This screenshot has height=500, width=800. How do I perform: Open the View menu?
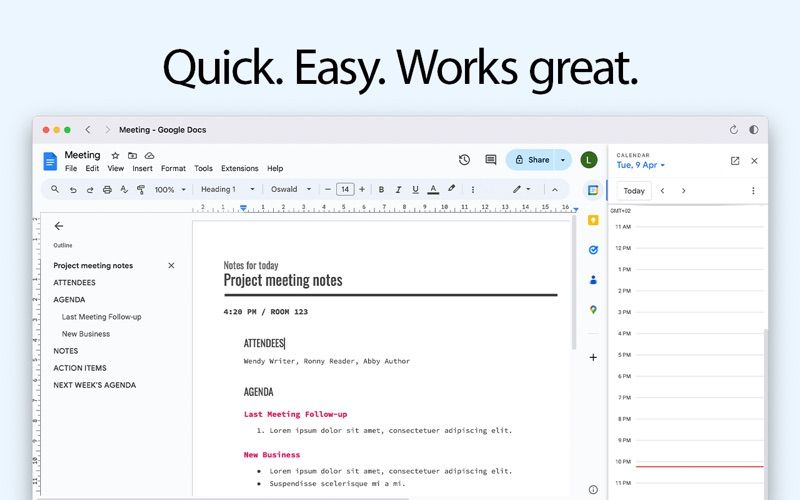click(x=115, y=168)
